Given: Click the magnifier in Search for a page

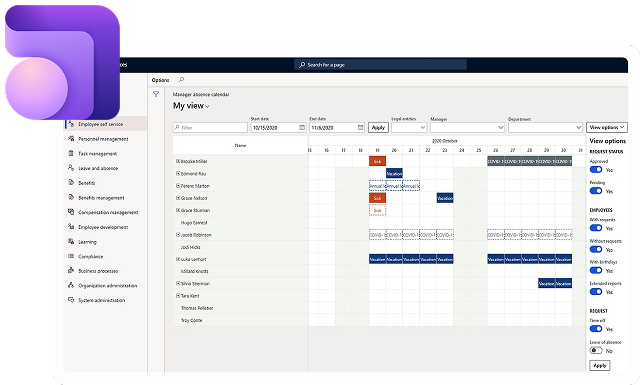Looking at the screenshot, I should [x=302, y=65].
